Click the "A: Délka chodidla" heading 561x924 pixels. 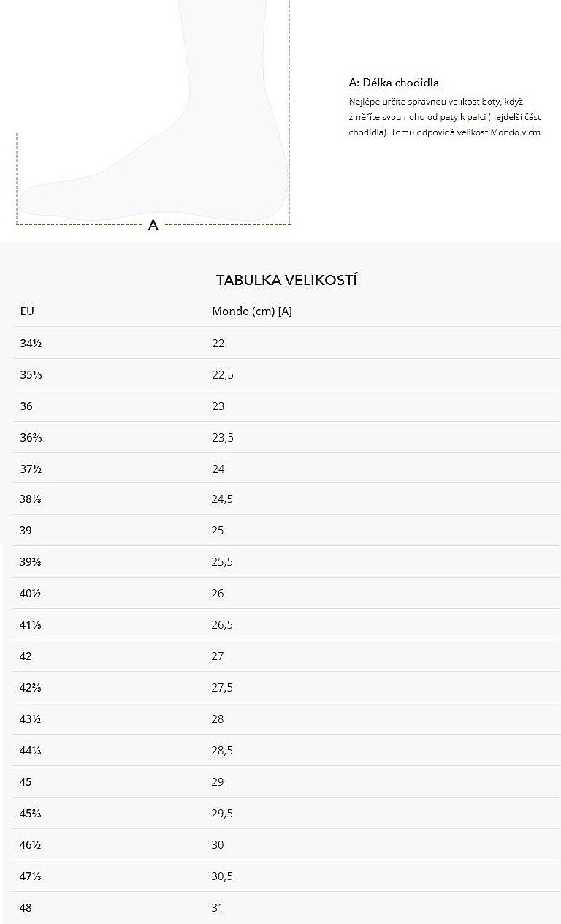[394, 83]
